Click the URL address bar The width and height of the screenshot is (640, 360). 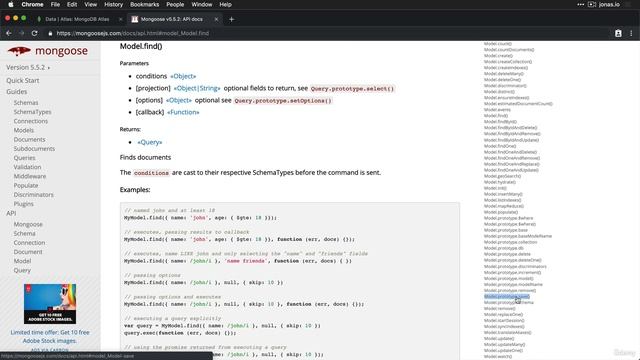327,33
